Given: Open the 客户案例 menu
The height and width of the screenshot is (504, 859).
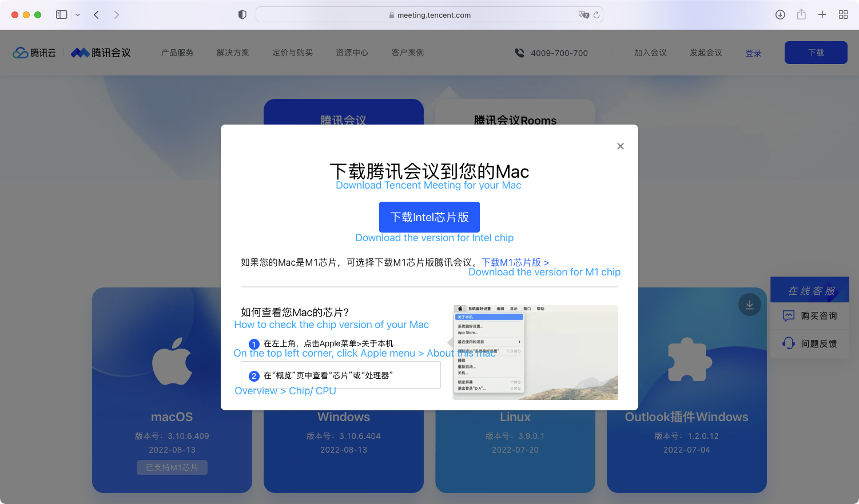Looking at the screenshot, I should [408, 53].
